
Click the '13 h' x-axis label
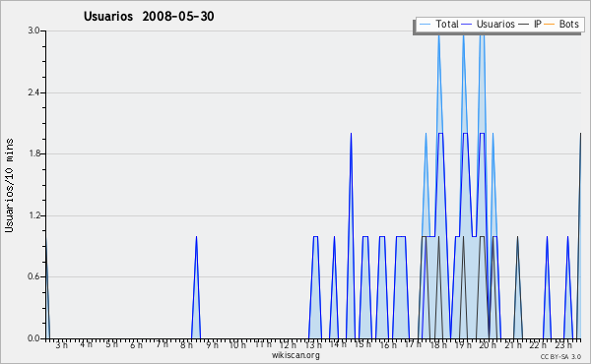[x=313, y=344]
